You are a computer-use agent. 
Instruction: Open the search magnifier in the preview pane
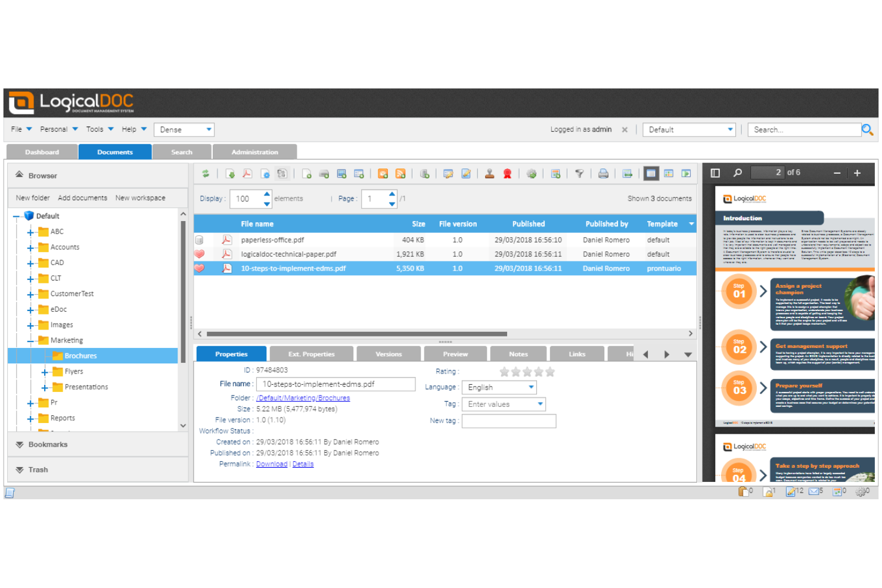coord(738,172)
